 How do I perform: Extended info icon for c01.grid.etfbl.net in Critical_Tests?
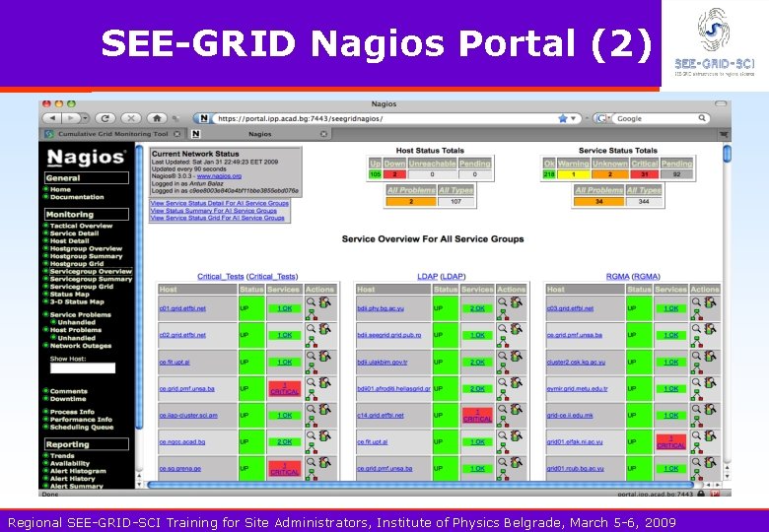pyautogui.click(x=324, y=301)
